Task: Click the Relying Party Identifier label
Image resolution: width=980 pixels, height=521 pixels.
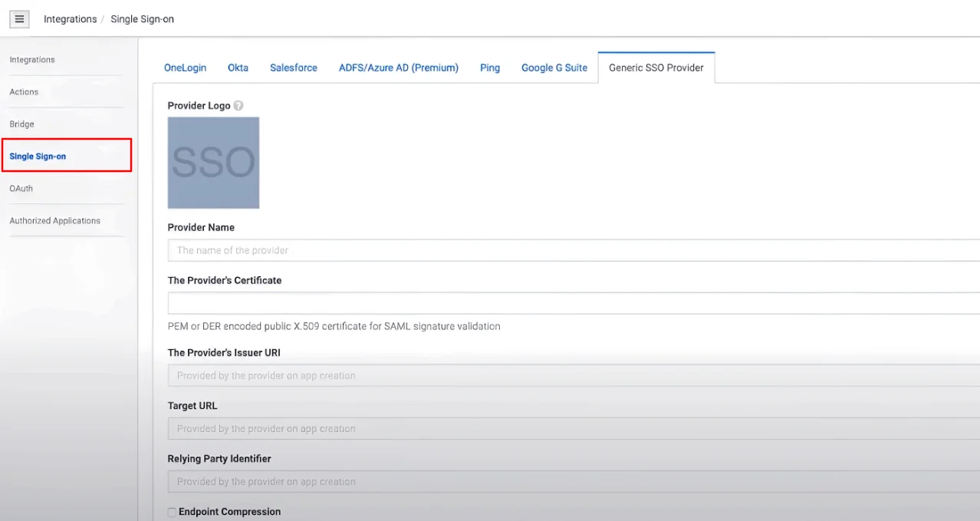Action: (x=219, y=459)
